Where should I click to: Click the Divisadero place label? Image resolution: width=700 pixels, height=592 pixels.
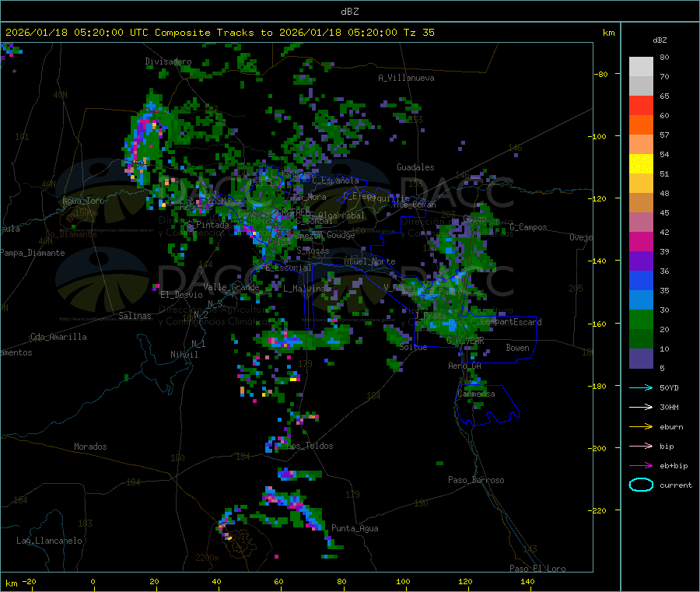(168, 61)
